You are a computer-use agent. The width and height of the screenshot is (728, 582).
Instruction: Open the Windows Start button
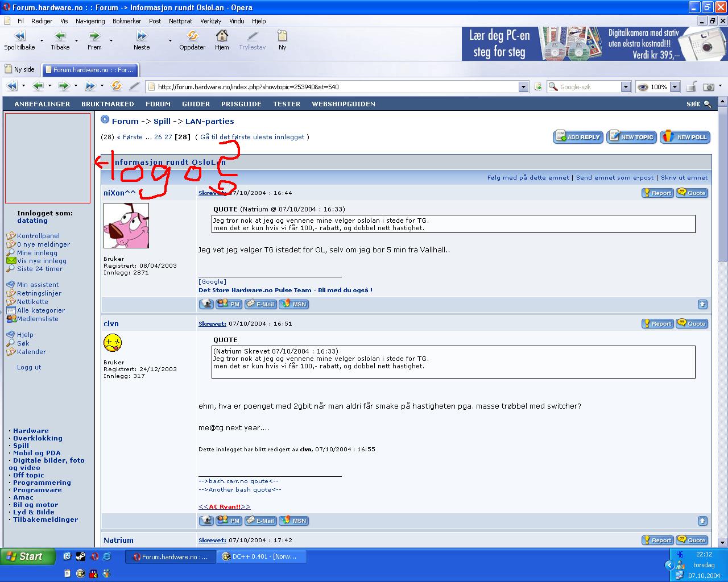[28, 556]
